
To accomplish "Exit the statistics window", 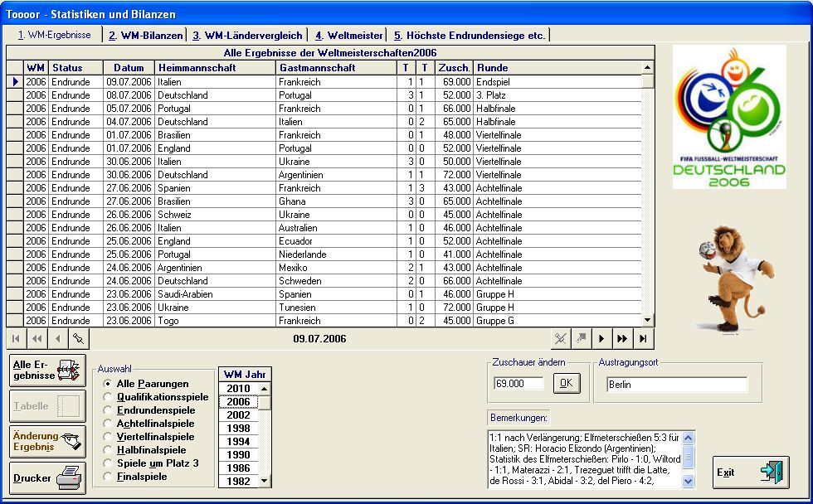I will click(750, 472).
